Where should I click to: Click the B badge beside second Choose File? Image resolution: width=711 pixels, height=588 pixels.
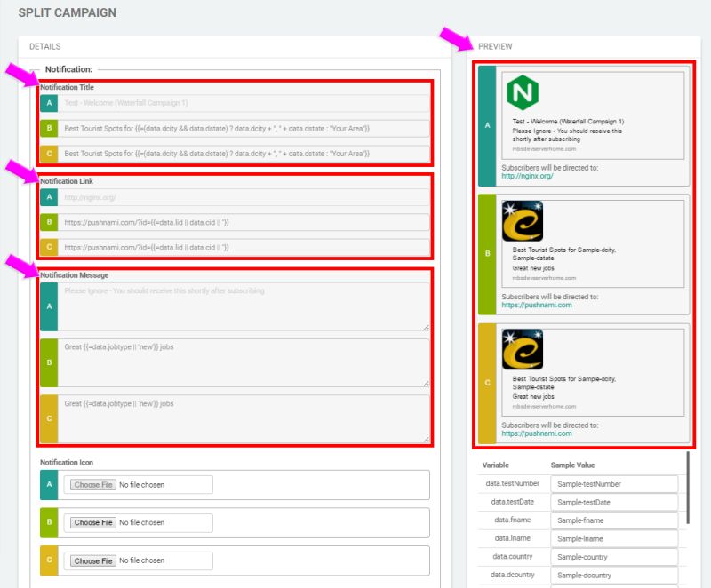tap(48, 522)
